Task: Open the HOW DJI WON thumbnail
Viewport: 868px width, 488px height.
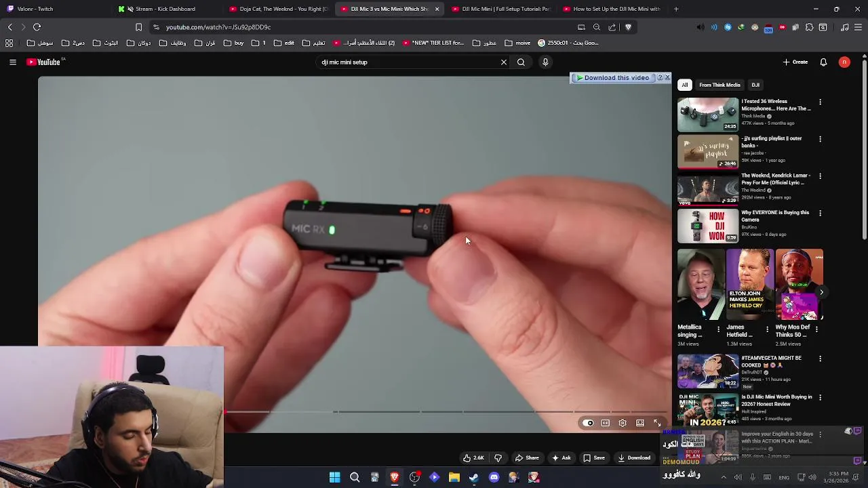Action: tap(708, 226)
